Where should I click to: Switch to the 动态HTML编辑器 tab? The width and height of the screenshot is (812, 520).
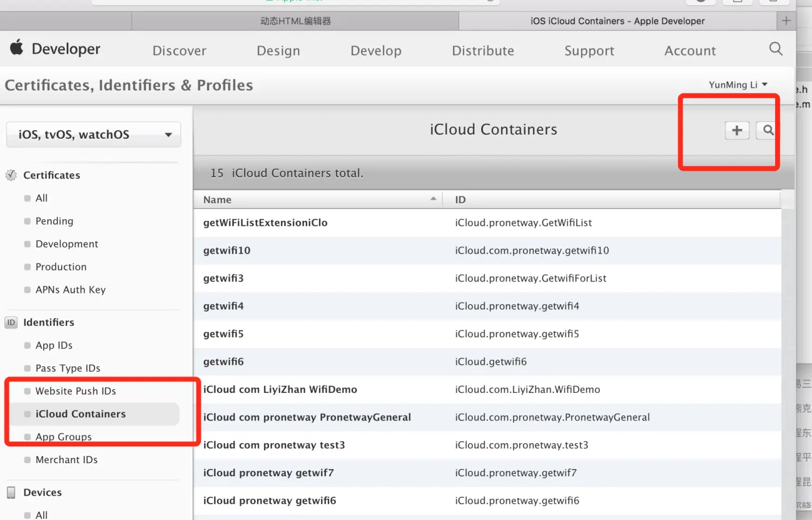coord(296,21)
